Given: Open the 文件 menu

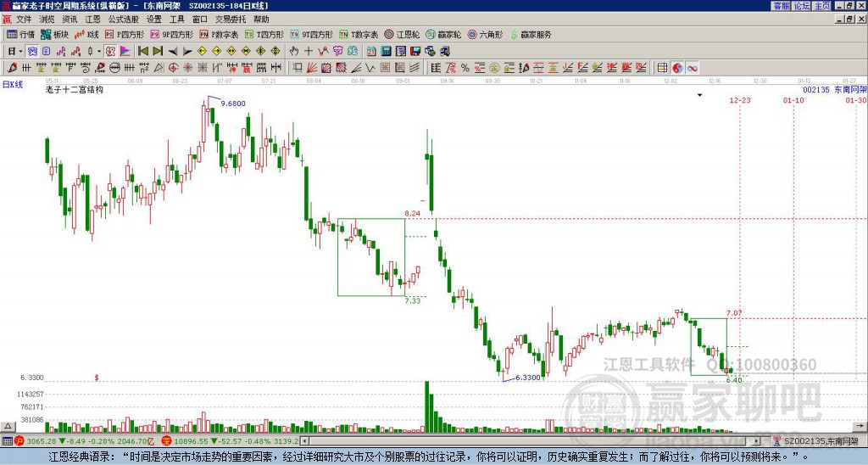Looking at the screenshot, I should tap(24, 20).
